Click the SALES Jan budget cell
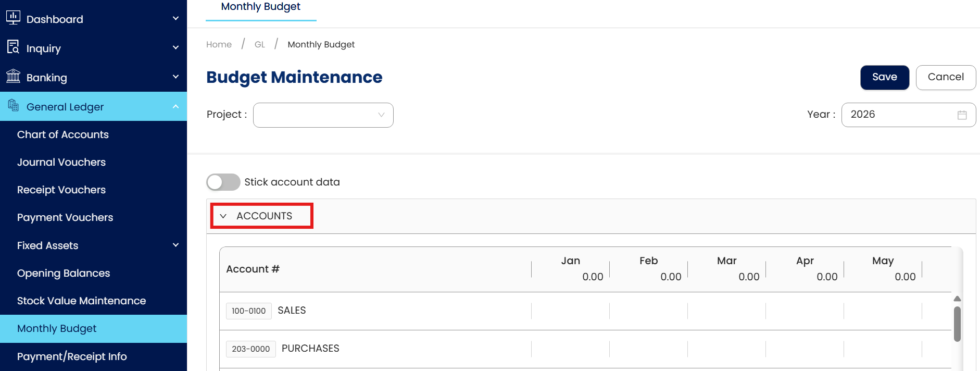Viewport: 980px width, 371px height. pyautogui.click(x=570, y=311)
